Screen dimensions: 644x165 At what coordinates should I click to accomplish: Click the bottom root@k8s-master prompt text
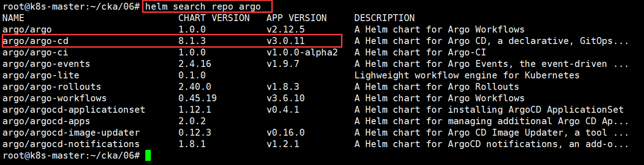pyautogui.click(x=71, y=156)
